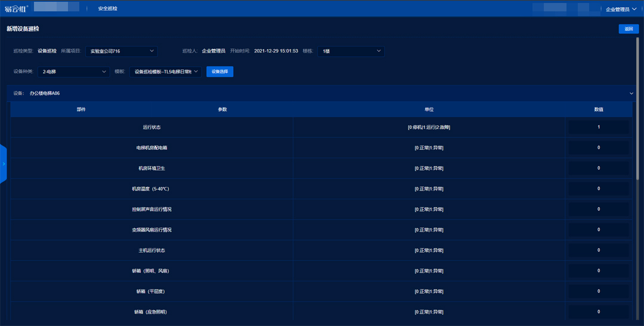Open the 模板 inspection template dropdown

pos(165,72)
